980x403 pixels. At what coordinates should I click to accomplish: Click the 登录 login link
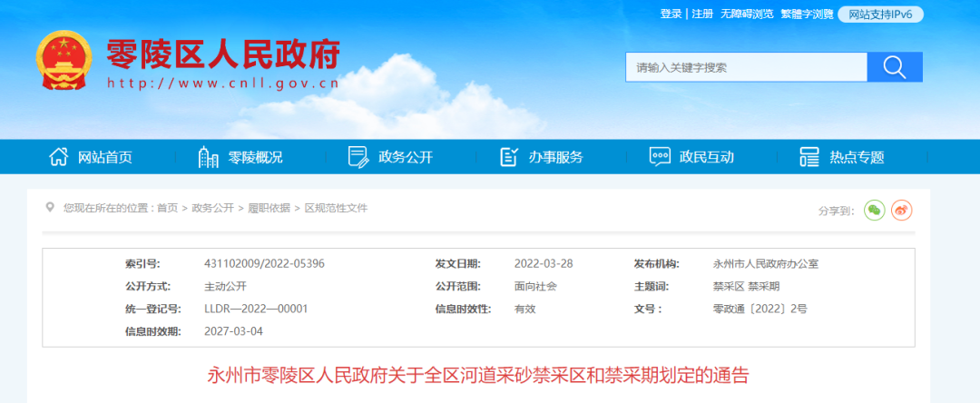click(671, 14)
